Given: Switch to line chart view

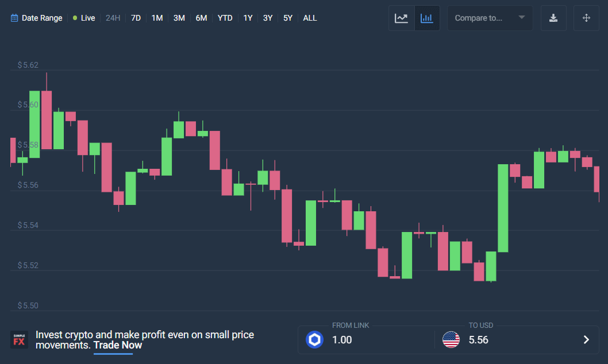Looking at the screenshot, I should (x=401, y=18).
